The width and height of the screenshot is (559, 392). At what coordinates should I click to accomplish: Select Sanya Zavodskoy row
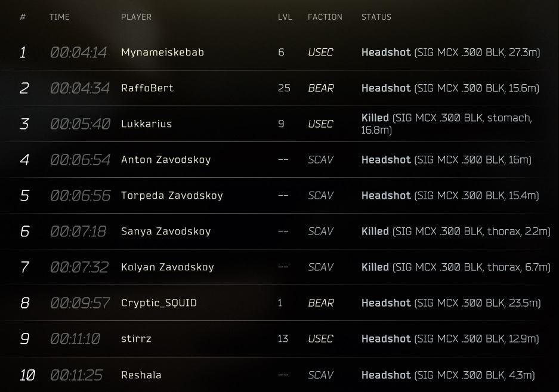tap(279, 231)
